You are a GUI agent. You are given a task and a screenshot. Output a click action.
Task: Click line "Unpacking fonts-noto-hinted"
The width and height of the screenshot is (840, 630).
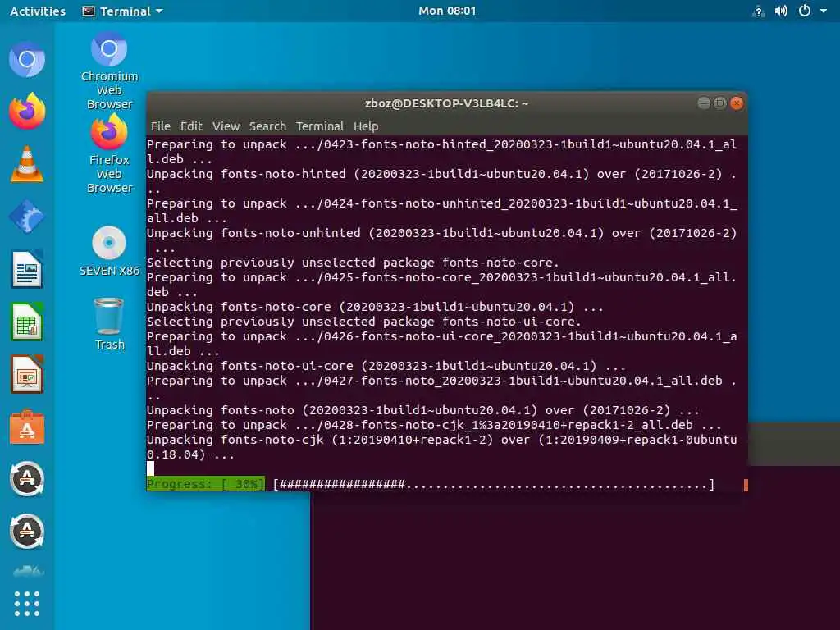pyautogui.click(x=442, y=181)
